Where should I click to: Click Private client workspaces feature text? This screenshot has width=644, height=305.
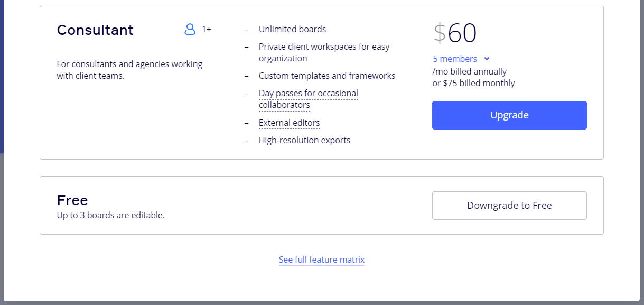pos(324,52)
